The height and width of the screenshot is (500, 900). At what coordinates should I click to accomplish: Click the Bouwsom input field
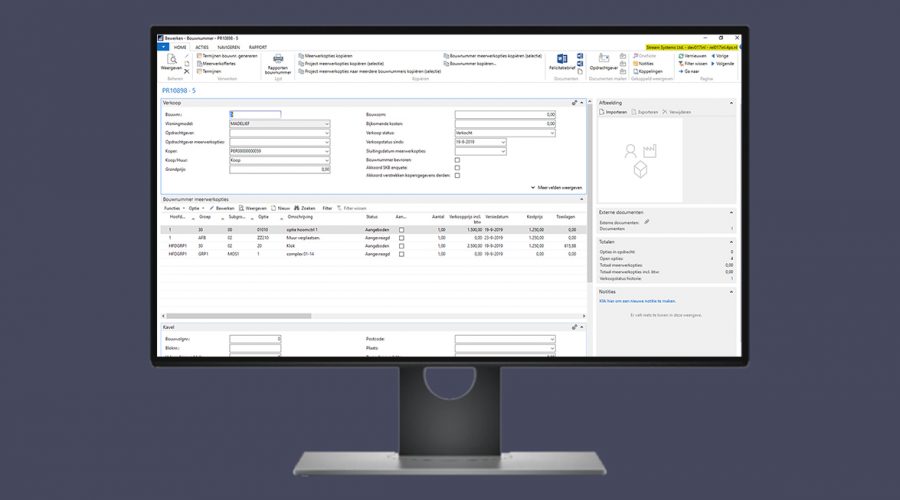(x=505, y=114)
